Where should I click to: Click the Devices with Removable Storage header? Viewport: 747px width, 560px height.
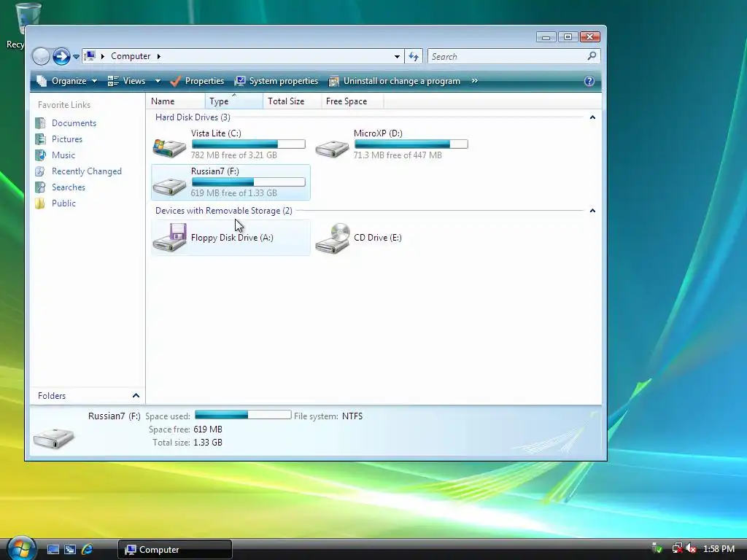(224, 211)
